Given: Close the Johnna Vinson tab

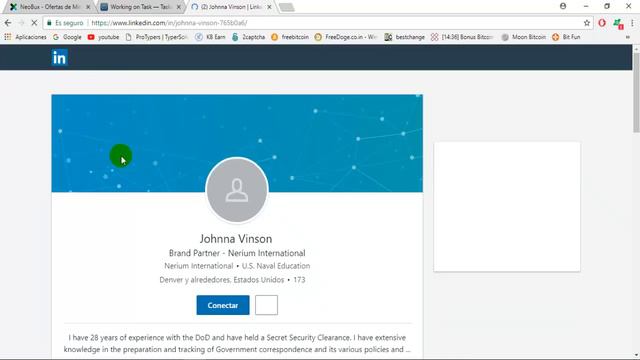Looking at the screenshot, I should 269,7.
